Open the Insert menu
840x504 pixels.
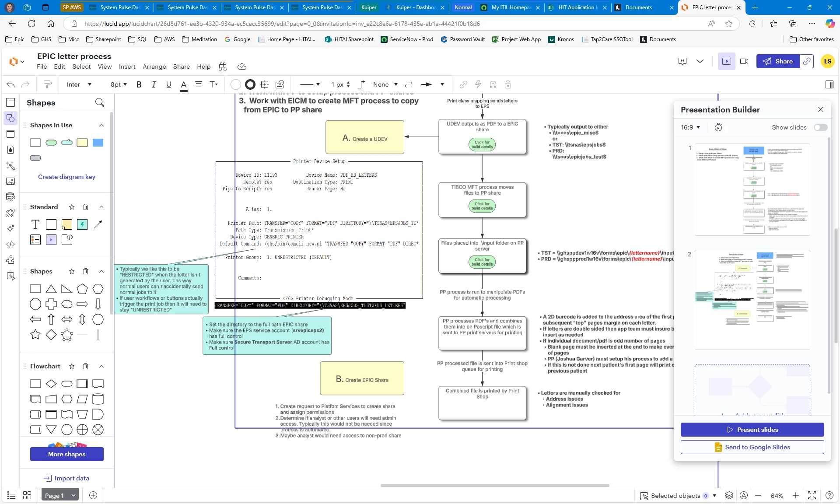coord(127,66)
